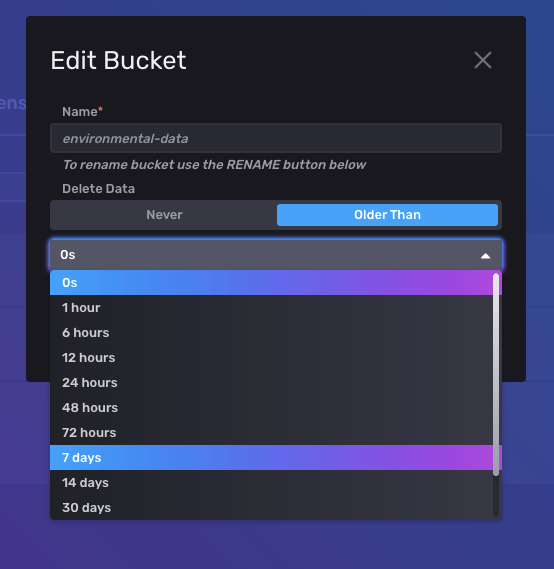Click the dropdown list scrollbar thumb
This screenshot has height=569, width=554.
click(496, 374)
